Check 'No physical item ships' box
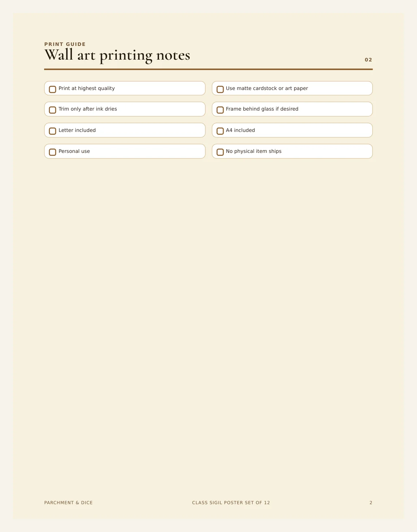Screen dimensions: 417x532 point(220,152)
